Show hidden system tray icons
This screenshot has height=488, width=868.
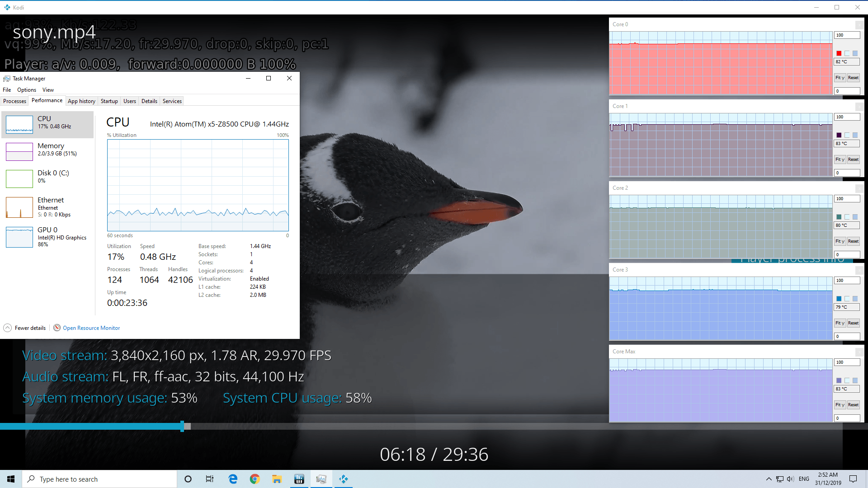(x=769, y=479)
